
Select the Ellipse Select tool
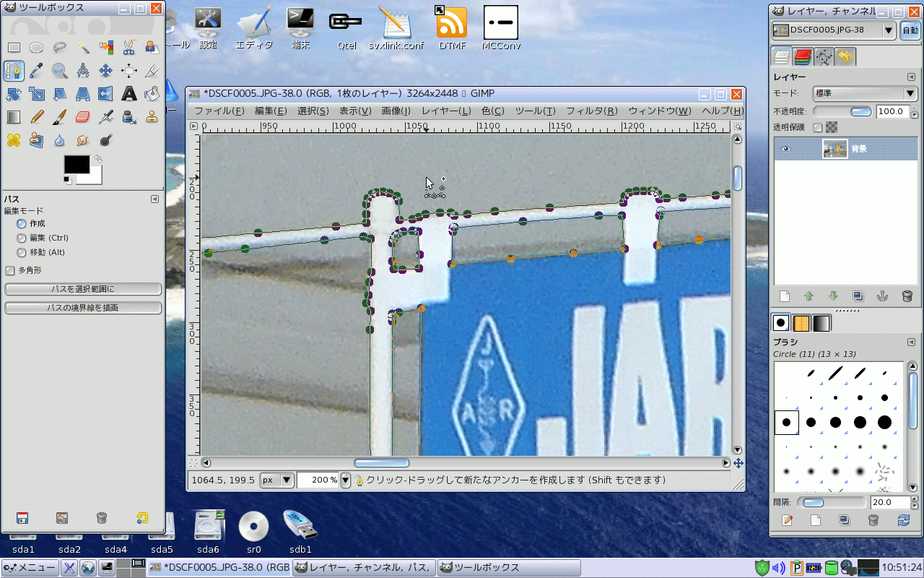[x=37, y=48]
